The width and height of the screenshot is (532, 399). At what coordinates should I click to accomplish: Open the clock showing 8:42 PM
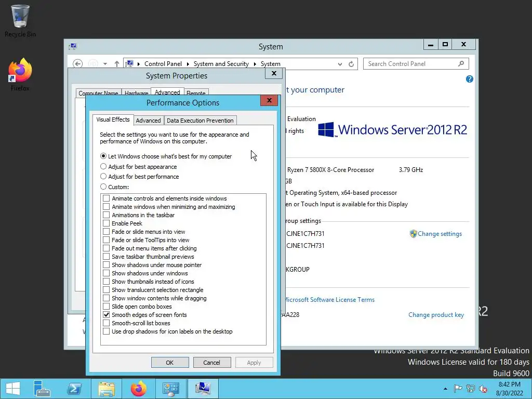509,389
